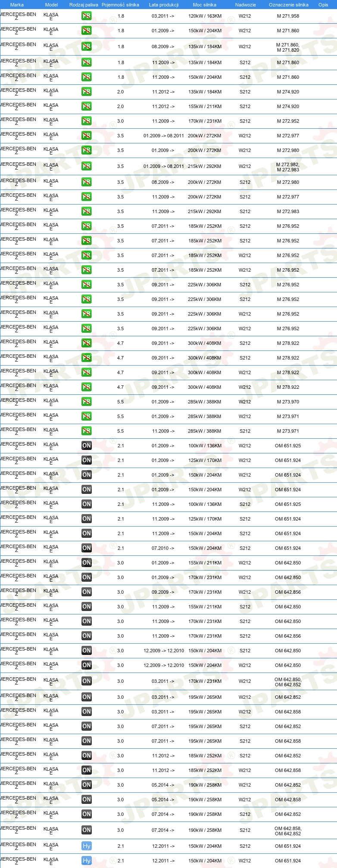Click the ON icon in the 07.2014 OM 642.858, OM 642.852 row
This screenshot has width=337, height=868.
(87, 830)
